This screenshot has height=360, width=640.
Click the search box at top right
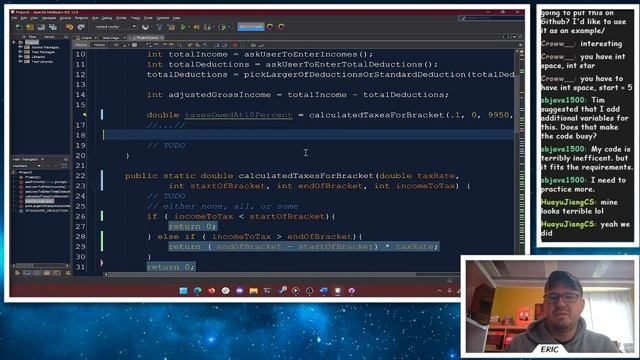(x=490, y=18)
